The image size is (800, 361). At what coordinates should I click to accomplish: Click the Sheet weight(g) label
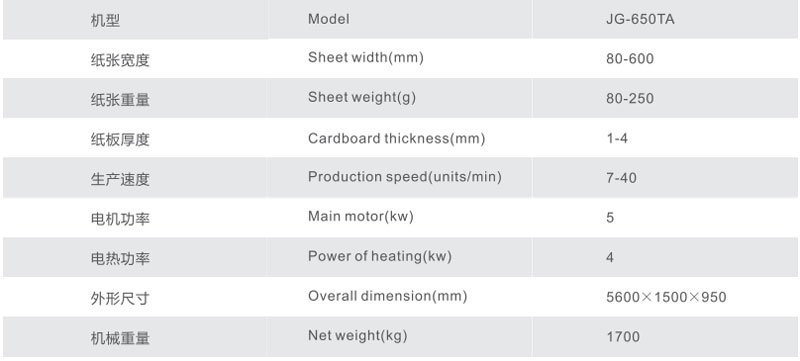(x=362, y=97)
